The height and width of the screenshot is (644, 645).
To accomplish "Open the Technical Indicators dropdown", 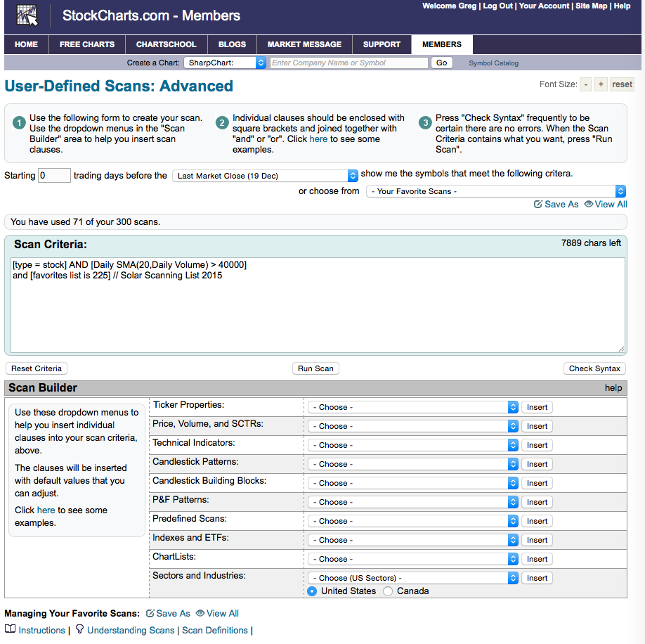I will tap(413, 445).
